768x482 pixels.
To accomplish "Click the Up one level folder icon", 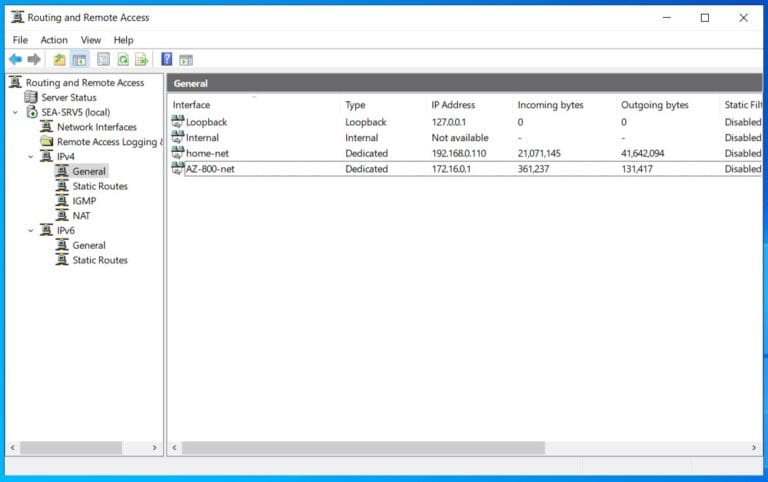I will (59, 60).
